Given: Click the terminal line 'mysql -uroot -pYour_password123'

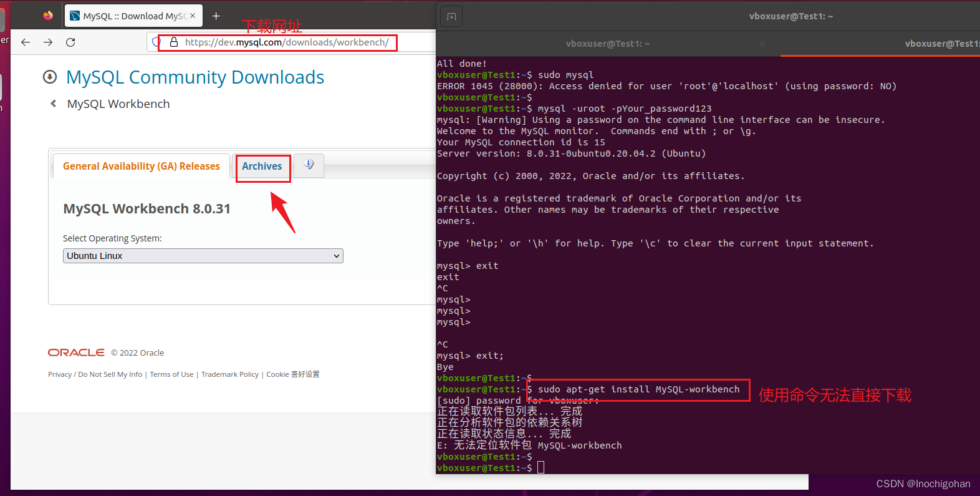Looking at the screenshot, I should (625, 109).
